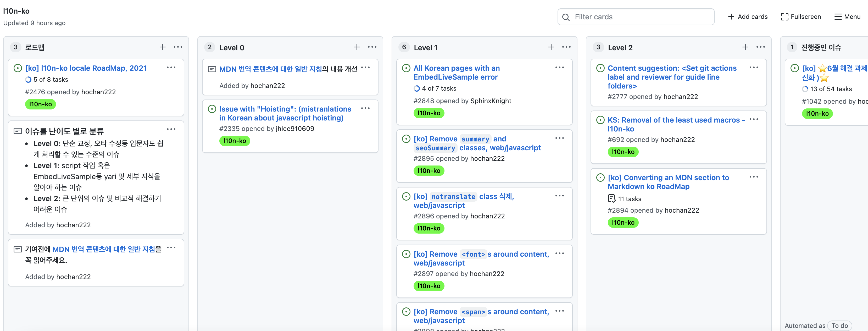Open card menu for Hoisting issue
Viewport: 868px width, 331px height.
click(x=365, y=108)
